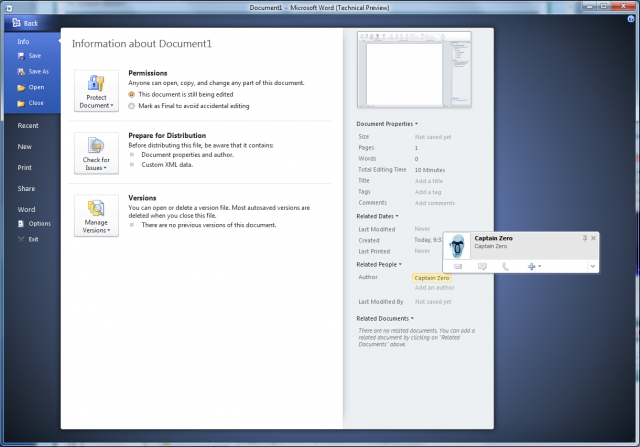The image size is (640, 447).
Task: Click 'Document properties and author.' item
Action: [187, 155]
